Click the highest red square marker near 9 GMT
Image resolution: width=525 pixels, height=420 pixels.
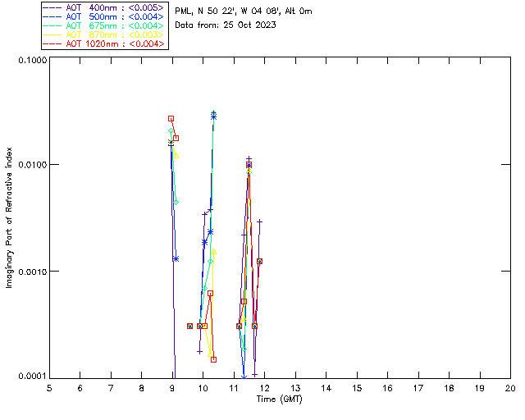tap(171, 119)
